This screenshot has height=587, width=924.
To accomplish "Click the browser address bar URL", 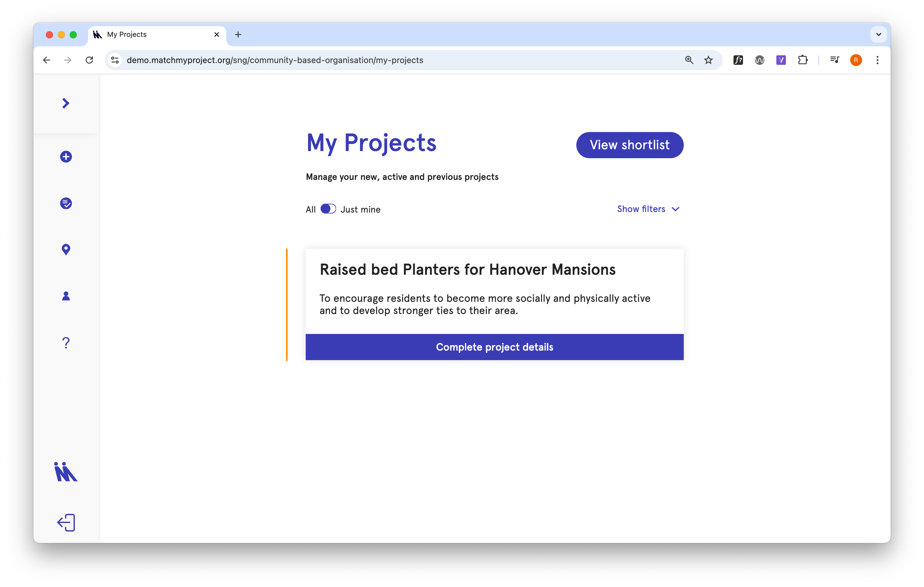I will pos(275,60).
